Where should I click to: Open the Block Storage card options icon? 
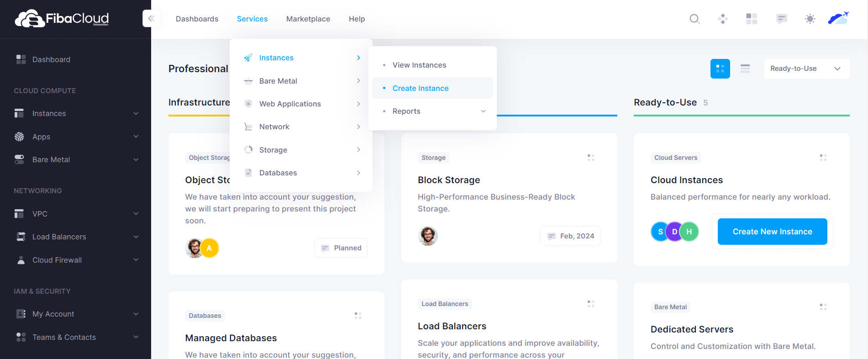[591, 158]
